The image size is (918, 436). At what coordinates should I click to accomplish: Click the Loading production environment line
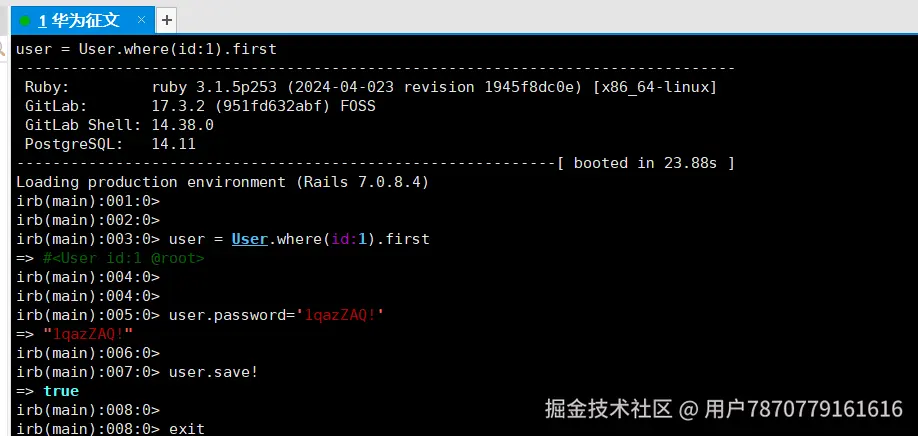(222, 182)
